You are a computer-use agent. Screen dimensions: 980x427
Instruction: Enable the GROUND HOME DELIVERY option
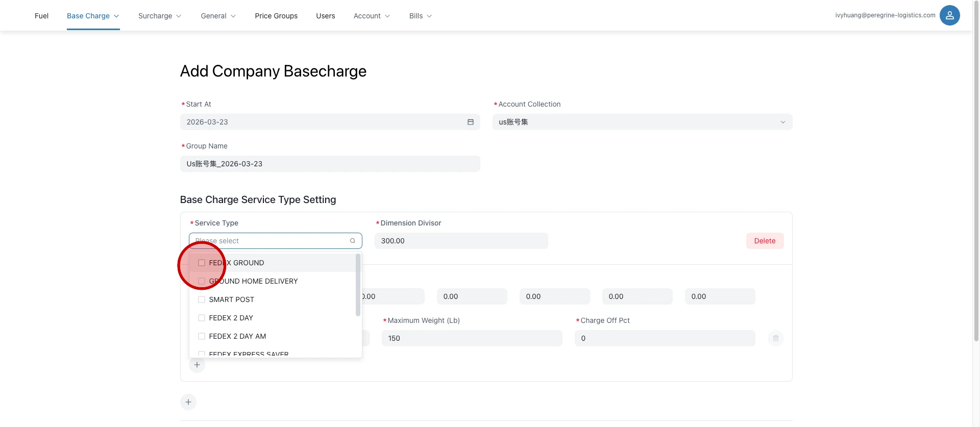202,281
